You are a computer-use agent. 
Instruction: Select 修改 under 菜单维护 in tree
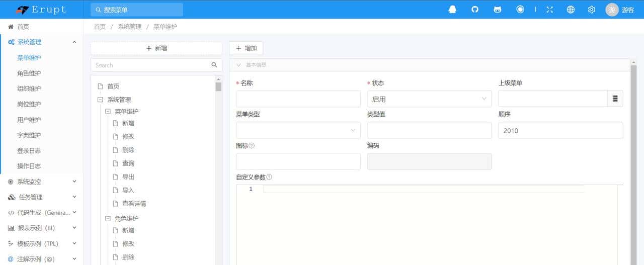point(128,136)
